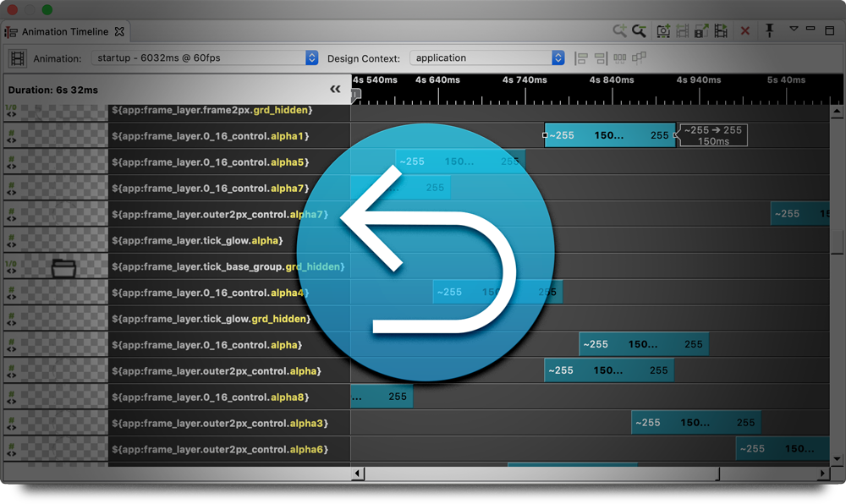Click the maximize panel button in the toolbar
846x504 pixels.
pyautogui.click(x=829, y=30)
